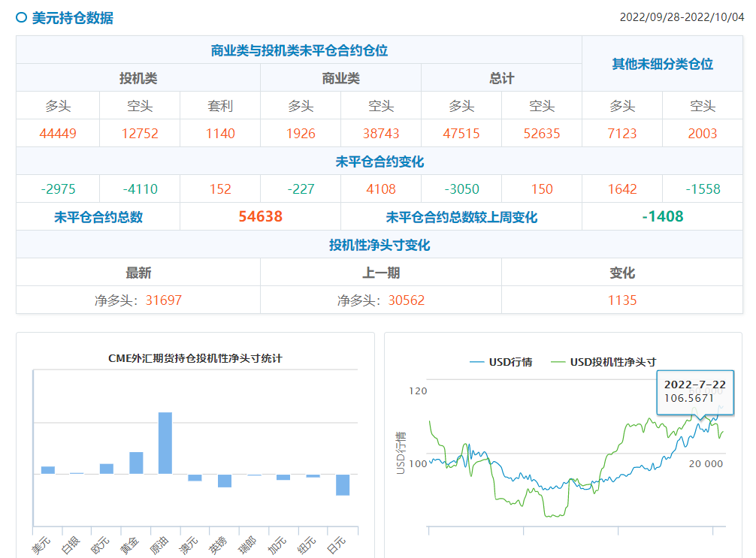This screenshot has height=558, width=756.
Task: Click the 商业类 column header
Action: click(340, 78)
